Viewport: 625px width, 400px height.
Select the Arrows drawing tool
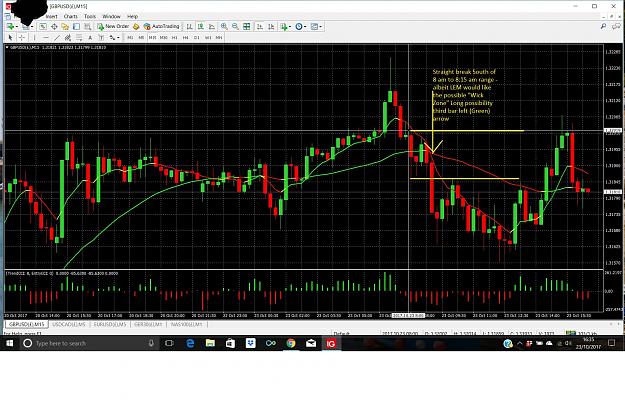[112, 37]
